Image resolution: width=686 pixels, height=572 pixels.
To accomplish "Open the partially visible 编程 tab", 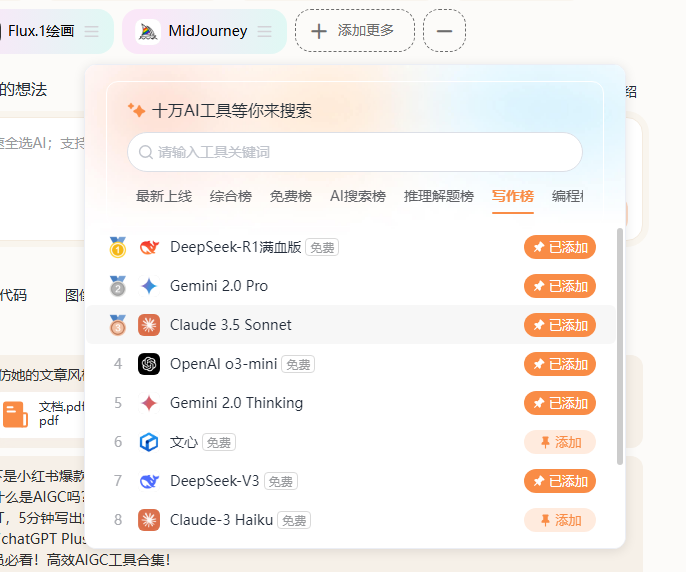I will point(567,196).
